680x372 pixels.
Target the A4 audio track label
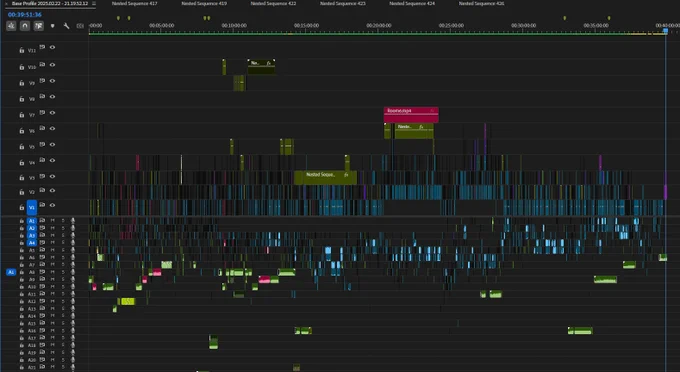point(32,243)
